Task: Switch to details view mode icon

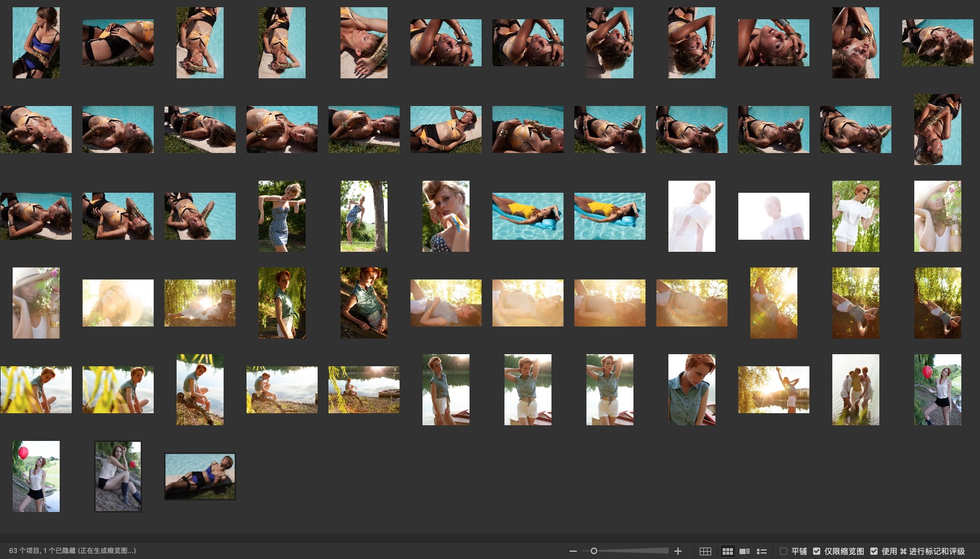Action: tap(745, 551)
